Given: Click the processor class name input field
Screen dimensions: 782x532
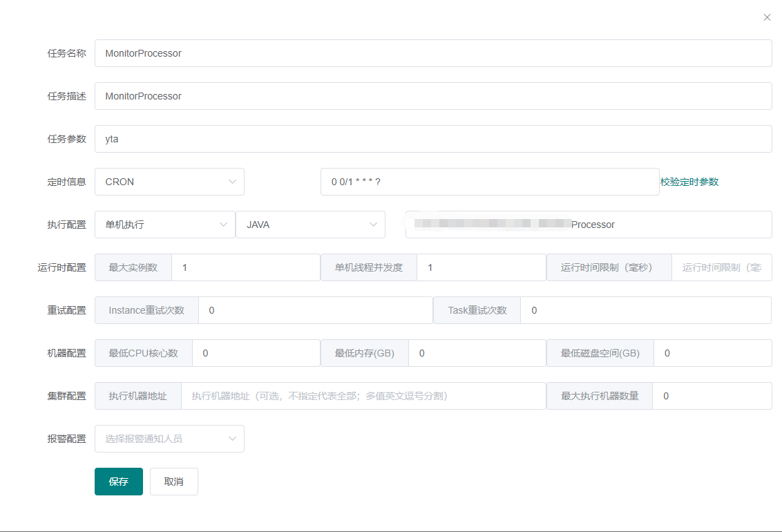Looking at the screenshot, I should (x=589, y=225).
